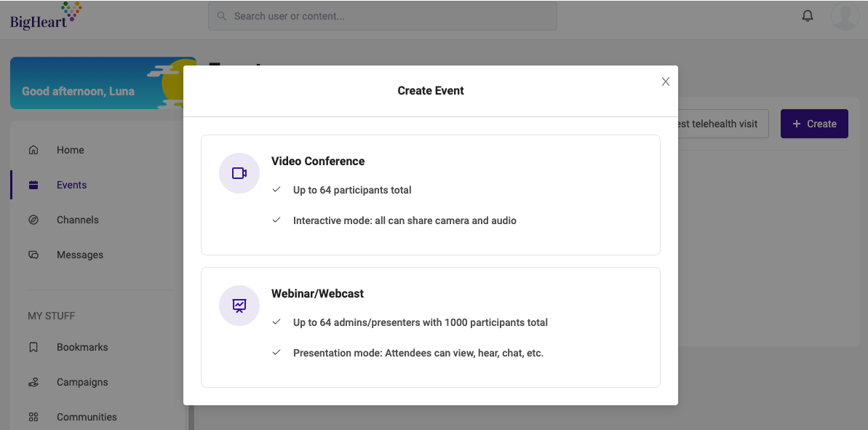The height and width of the screenshot is (430, 868).
Task: Open the user profile avatar
Action: click(845, 16)
